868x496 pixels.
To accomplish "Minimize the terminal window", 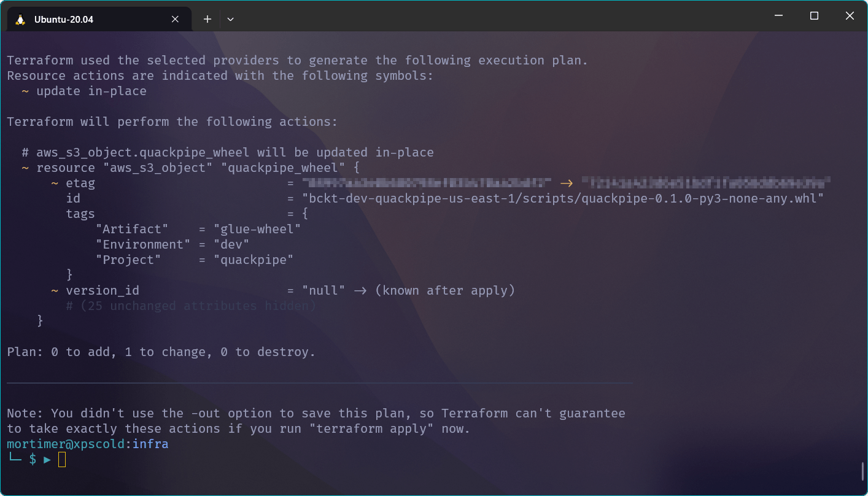I will coord(778,16).
